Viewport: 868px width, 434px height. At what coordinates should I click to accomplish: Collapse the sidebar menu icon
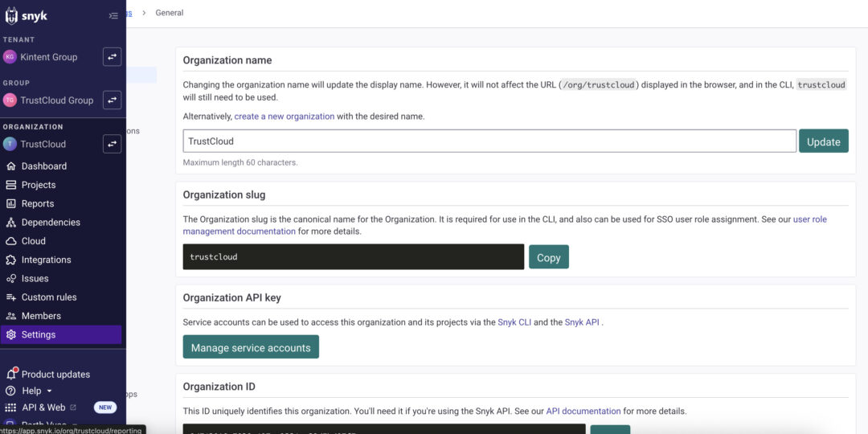[x=113, y=16]
